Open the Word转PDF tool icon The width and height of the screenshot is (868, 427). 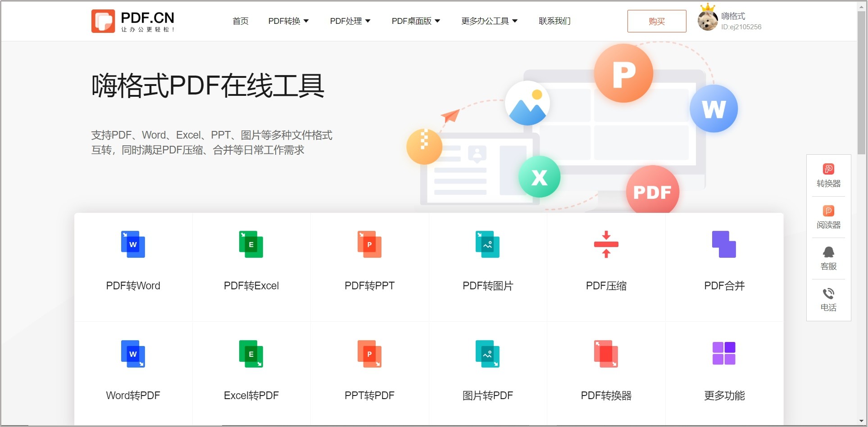[133, 354]
